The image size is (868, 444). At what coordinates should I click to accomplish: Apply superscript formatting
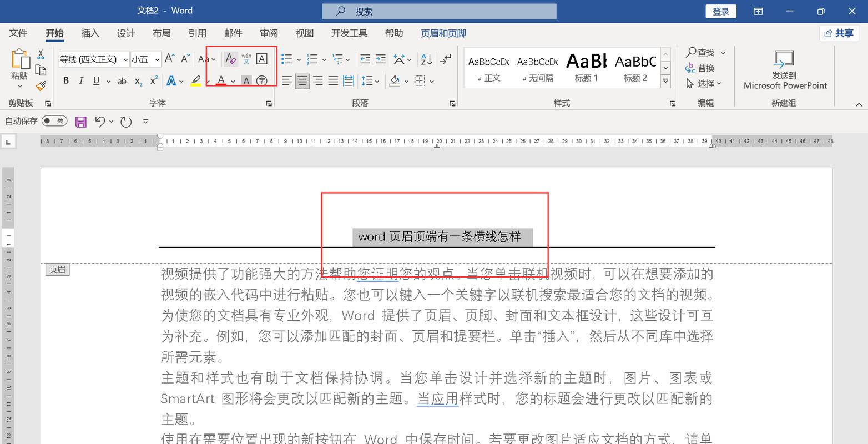coord(154,81)
